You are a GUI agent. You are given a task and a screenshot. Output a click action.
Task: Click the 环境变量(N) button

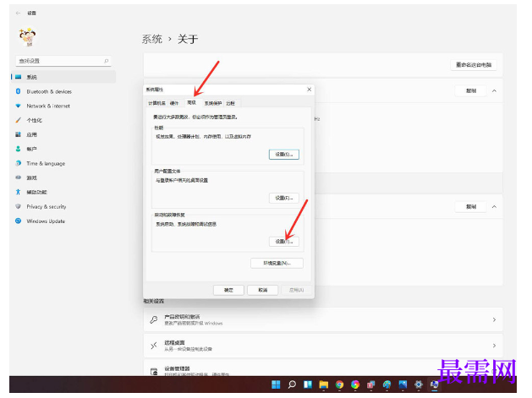277,263
